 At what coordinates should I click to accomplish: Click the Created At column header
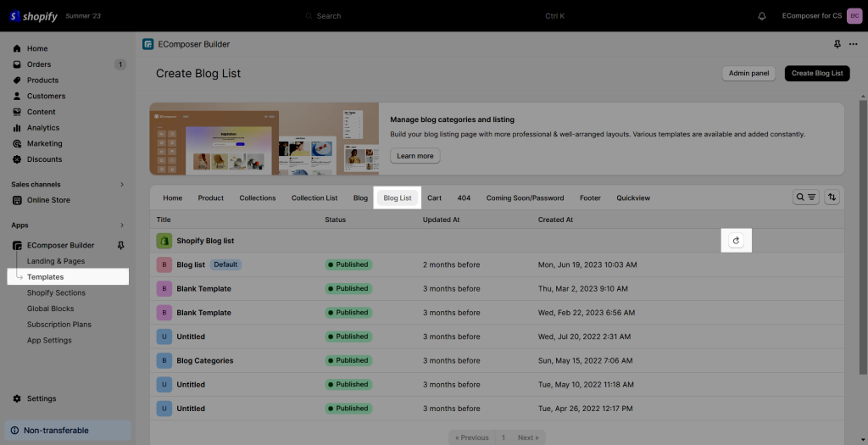(x=555, y=220)
